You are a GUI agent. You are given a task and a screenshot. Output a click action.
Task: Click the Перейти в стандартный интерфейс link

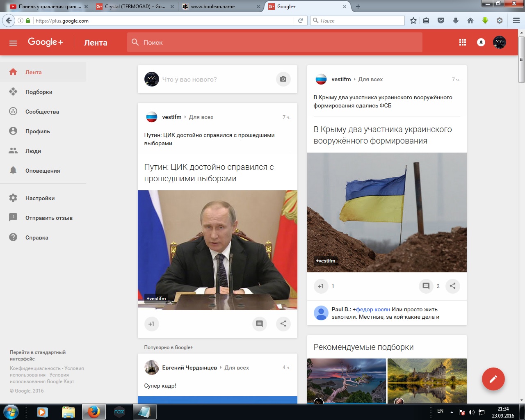[38, 356]
